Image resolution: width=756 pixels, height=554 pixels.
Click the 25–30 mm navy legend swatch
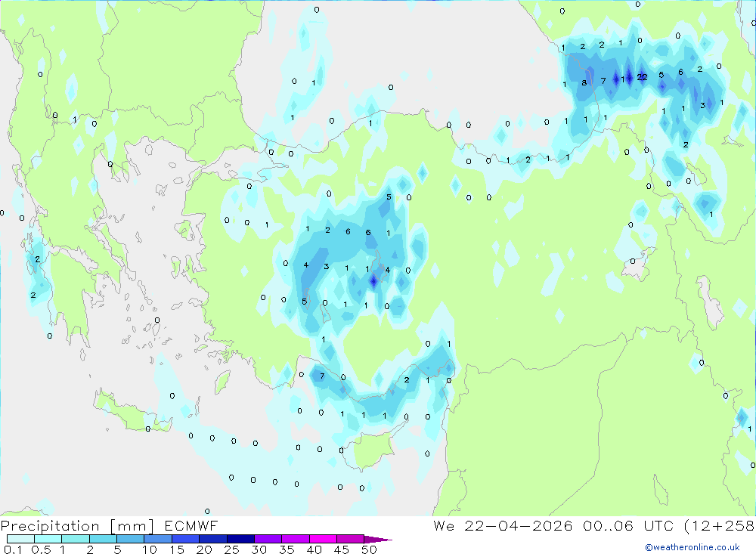[240, 539]
